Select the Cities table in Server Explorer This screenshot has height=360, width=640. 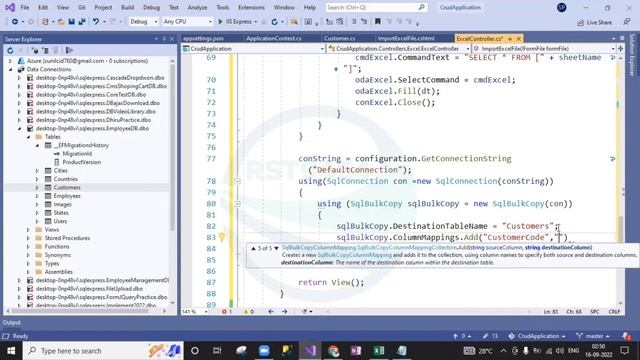(x=60, y=171)
